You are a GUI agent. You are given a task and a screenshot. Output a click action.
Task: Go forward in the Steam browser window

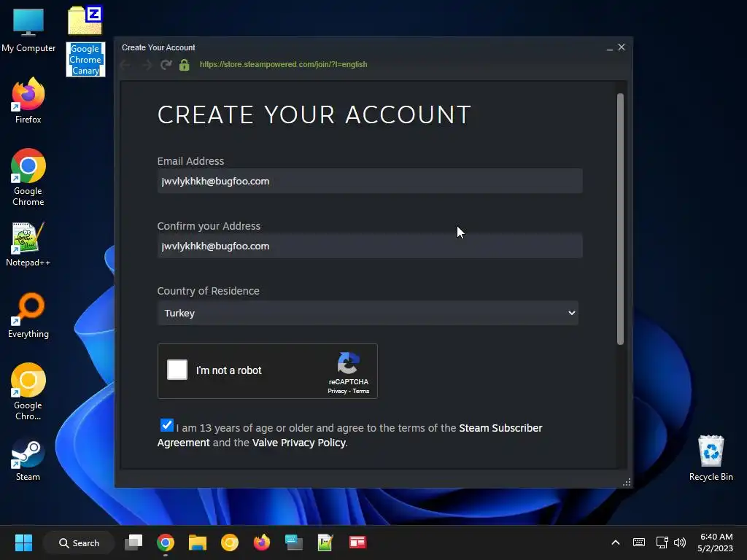pos(147,65)
